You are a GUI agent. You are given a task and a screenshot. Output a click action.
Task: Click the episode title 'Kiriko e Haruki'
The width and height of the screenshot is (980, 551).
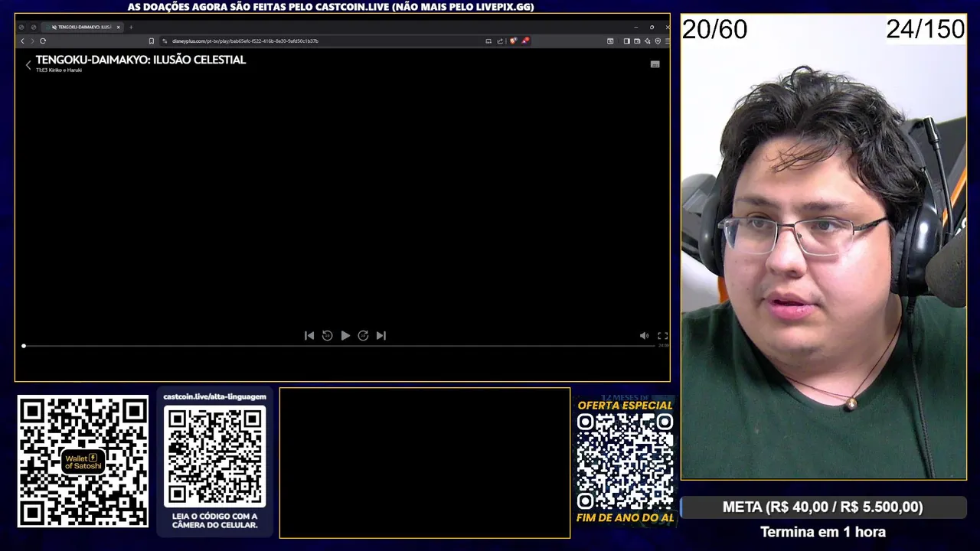(x=65, y=70)
